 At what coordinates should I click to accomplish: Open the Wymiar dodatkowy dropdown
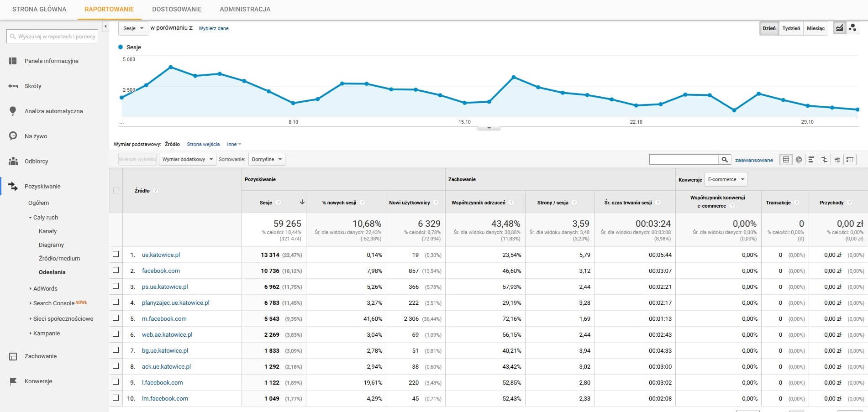(188, 159)
